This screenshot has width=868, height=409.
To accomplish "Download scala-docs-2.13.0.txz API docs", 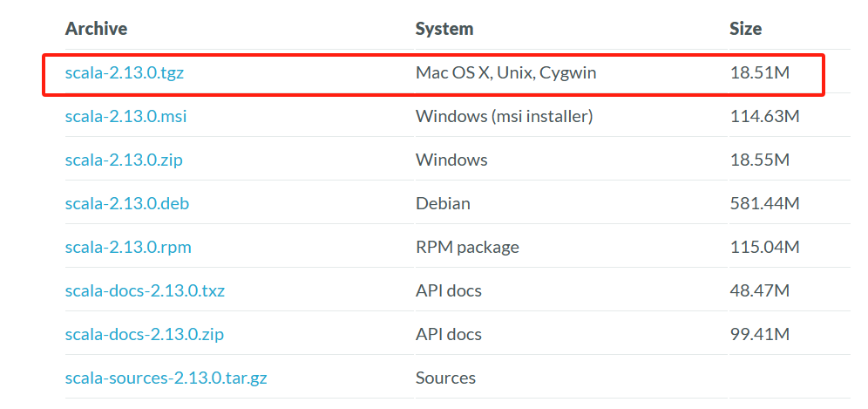I will [145, 290].
